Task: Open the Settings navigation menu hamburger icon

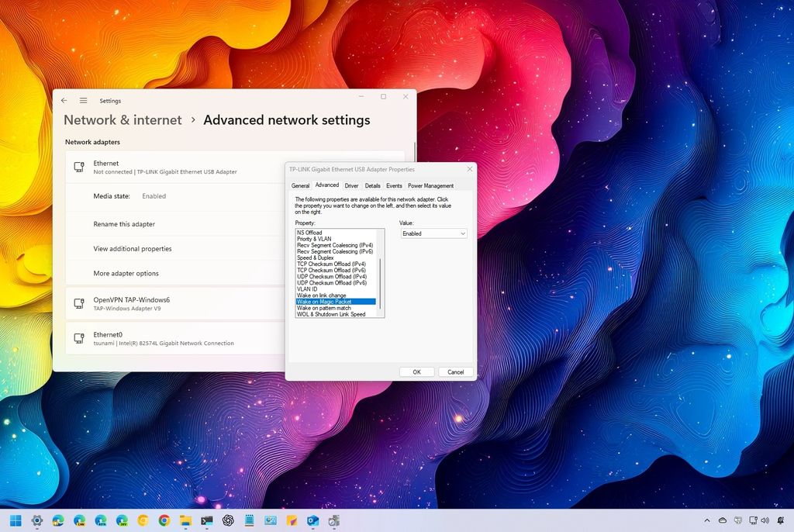Action: point(83,100)
